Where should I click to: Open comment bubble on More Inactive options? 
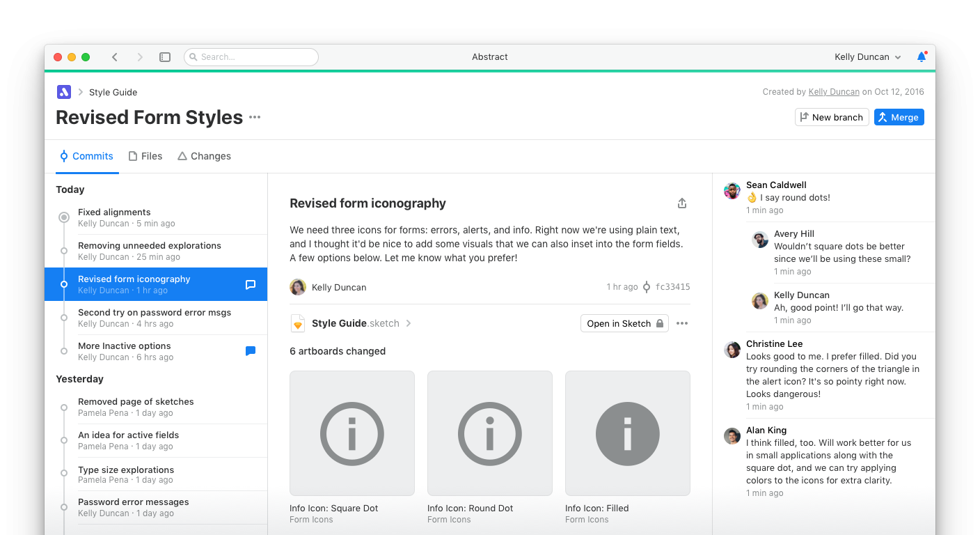point(251,351)
